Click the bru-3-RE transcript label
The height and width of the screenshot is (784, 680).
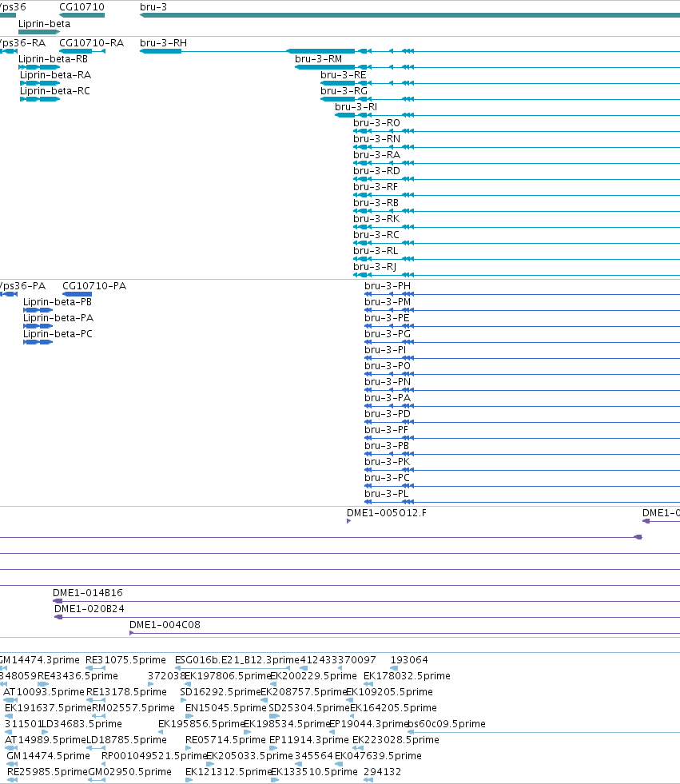[x=344, y=75]
